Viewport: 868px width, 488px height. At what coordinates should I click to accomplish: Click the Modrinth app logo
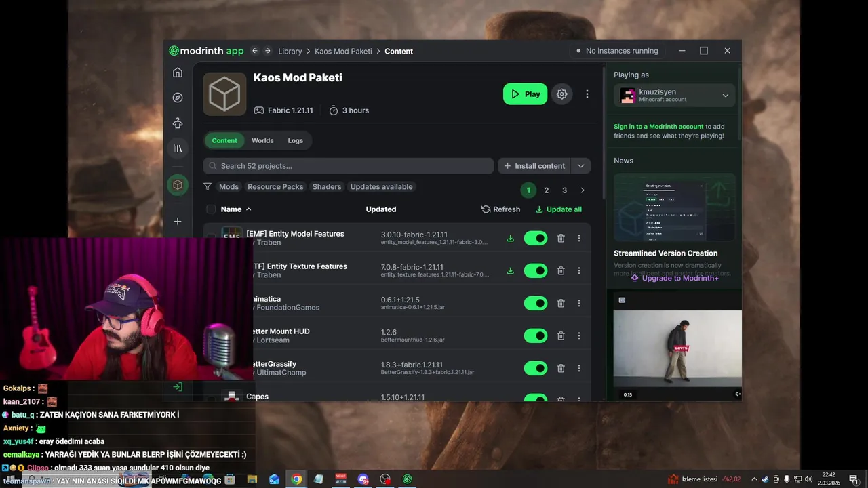206,51
